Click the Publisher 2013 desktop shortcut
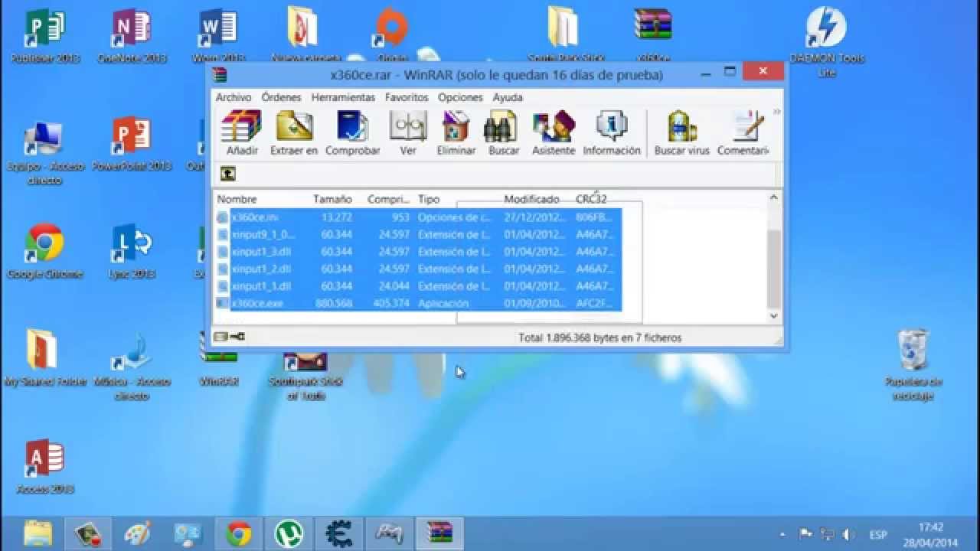This screenshot has width=980, height=551. tap(44, 35)
